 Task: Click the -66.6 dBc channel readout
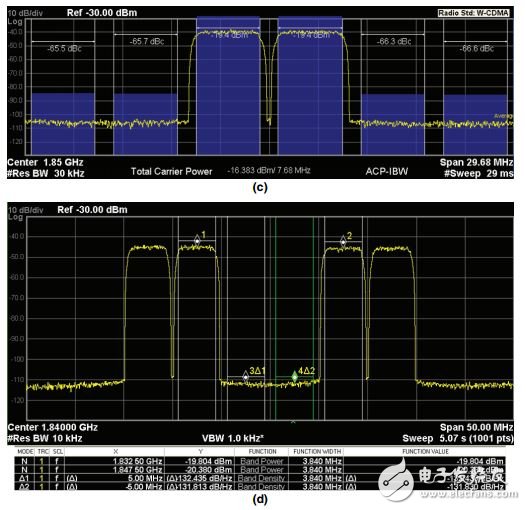tap(476, 49)
